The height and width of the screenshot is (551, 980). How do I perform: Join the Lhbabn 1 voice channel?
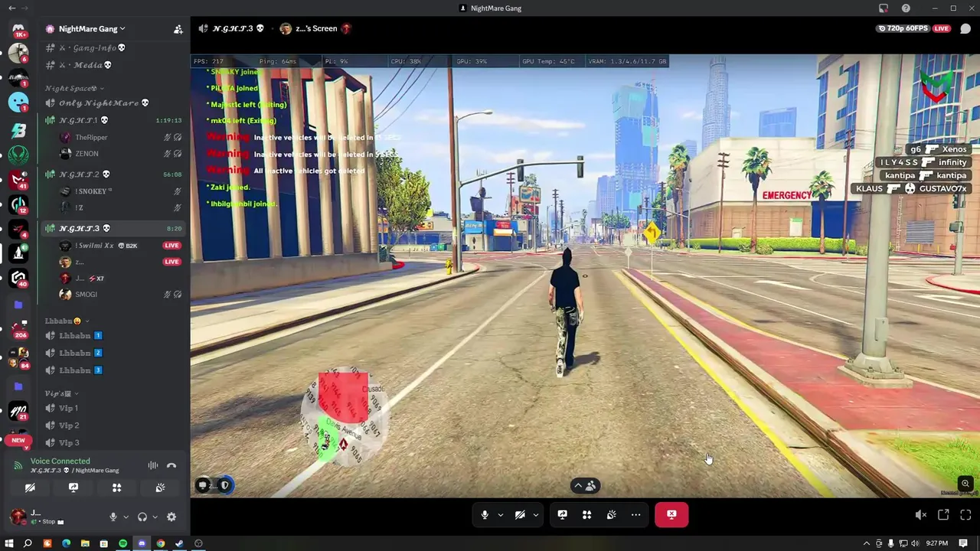click(75, 336)
